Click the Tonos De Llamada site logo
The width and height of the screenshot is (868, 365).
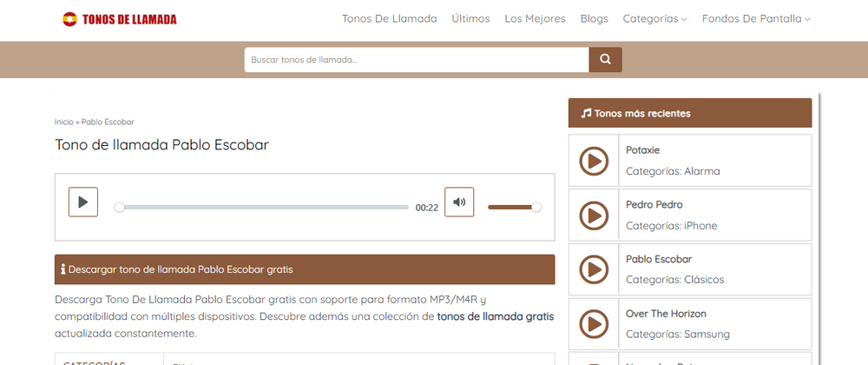click(120, 19)
